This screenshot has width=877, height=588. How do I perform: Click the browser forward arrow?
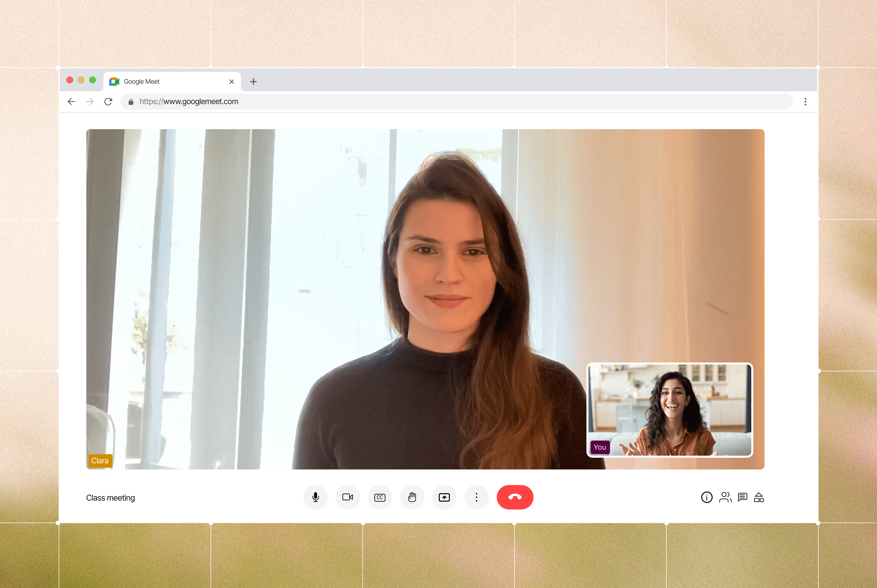(x=90, y=102)
